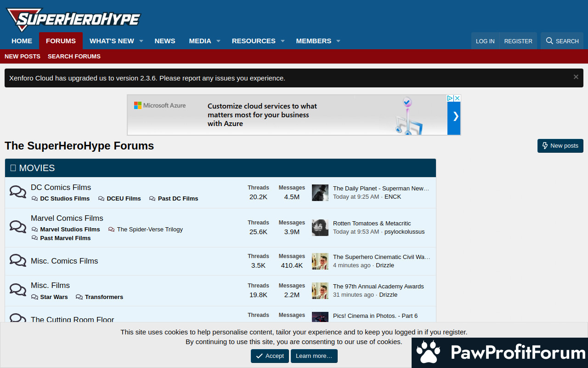Open The Spider-Verse Trilogy subforum
This screenshot has width=588, height=368.
pyautogui.click(x=150, y=230)
